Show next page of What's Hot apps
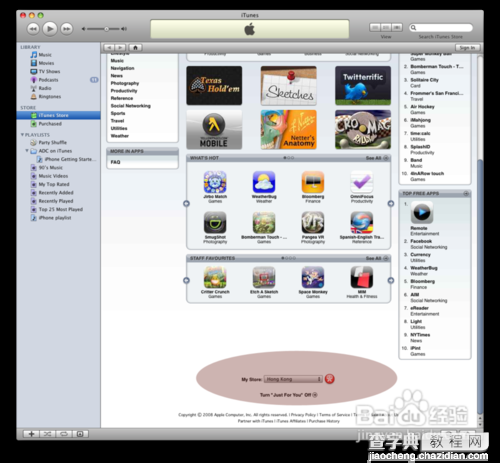Viewport: 500px width, 463px height. (391, 203)
